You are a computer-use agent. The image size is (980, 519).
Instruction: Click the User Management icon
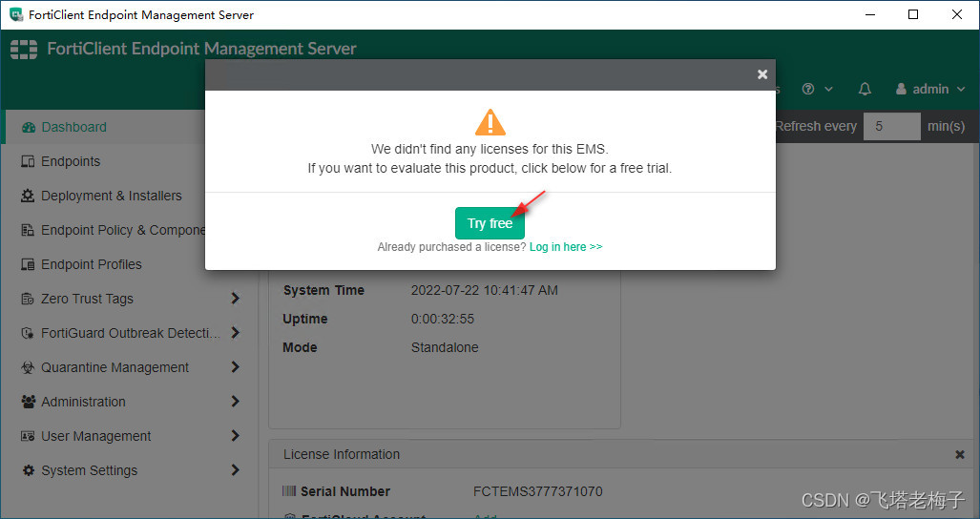pos(28,437)
